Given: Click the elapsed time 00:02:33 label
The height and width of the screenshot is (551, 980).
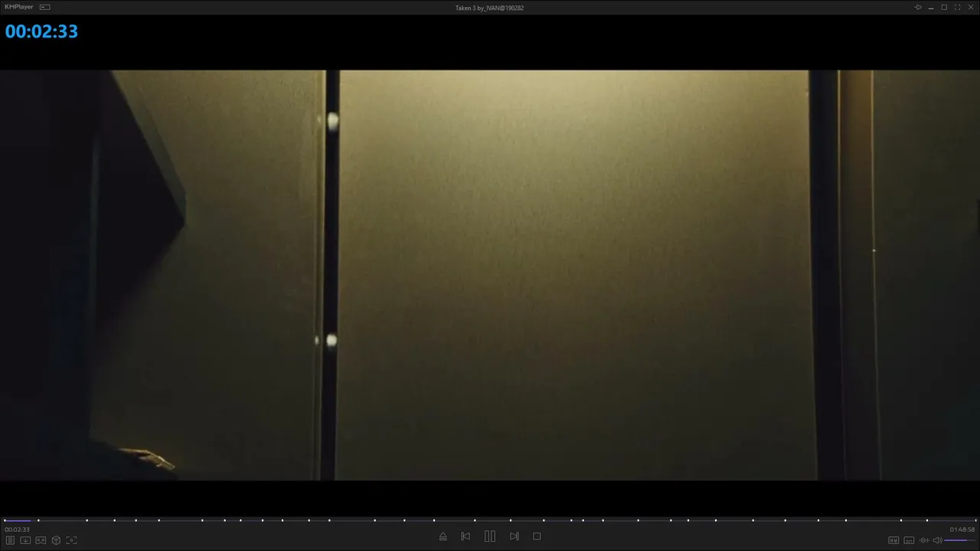Looking at the screenshot, I should click(17, 530).
